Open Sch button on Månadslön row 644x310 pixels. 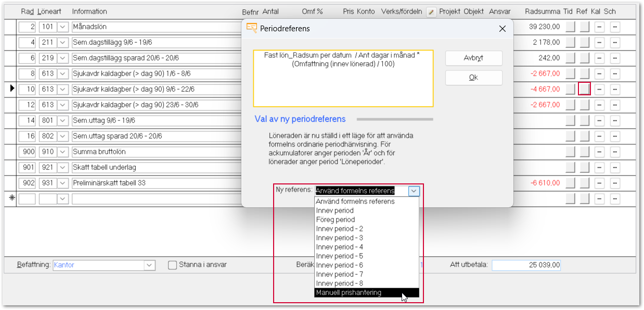click(615, 27)
